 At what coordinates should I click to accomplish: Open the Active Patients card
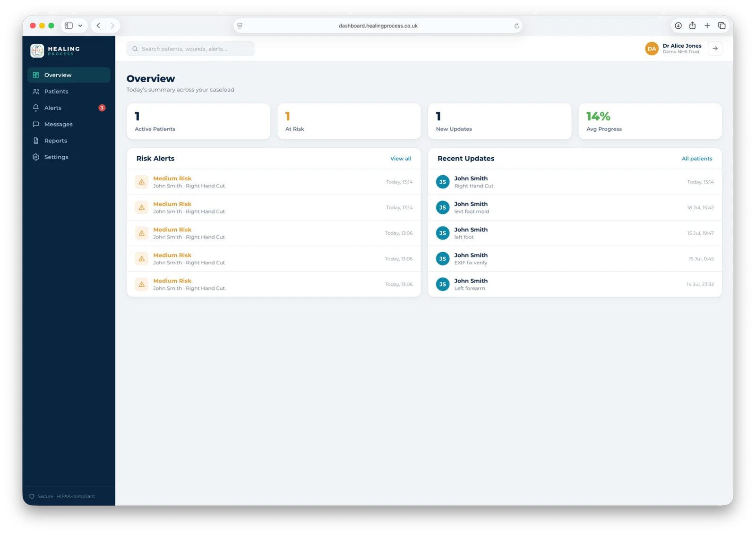click(198, 121)
